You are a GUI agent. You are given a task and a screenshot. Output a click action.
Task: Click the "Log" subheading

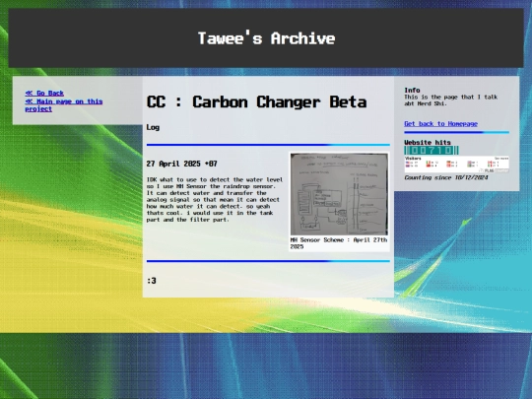(153, 127)
